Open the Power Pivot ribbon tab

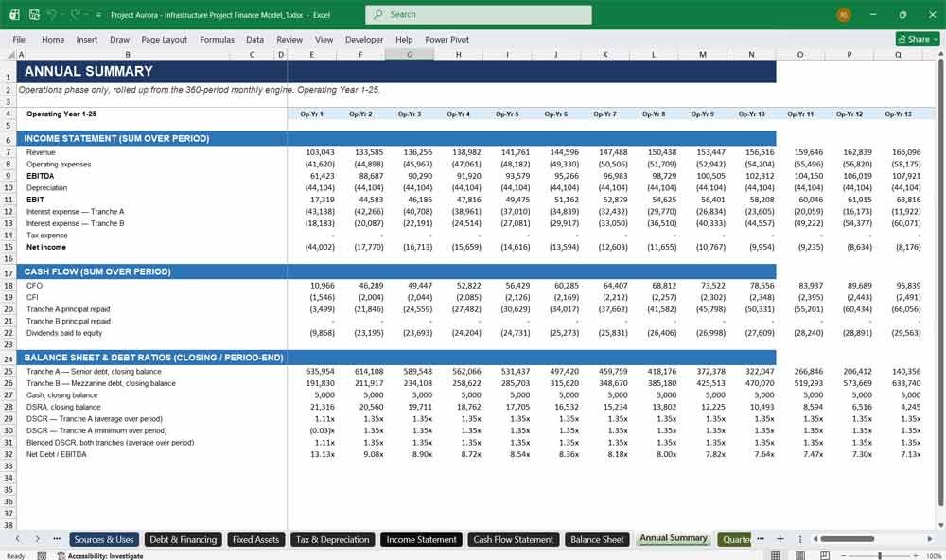pyautogui.click(x=447, y=39)
